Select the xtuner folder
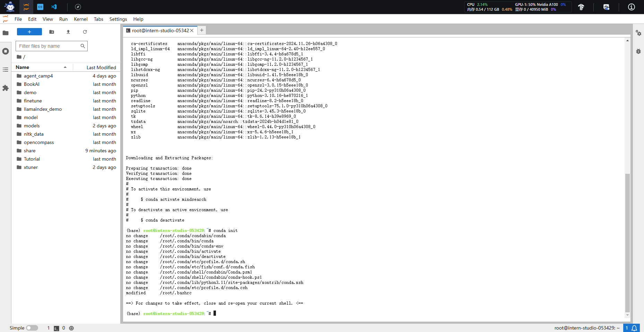 coord(66,167)
